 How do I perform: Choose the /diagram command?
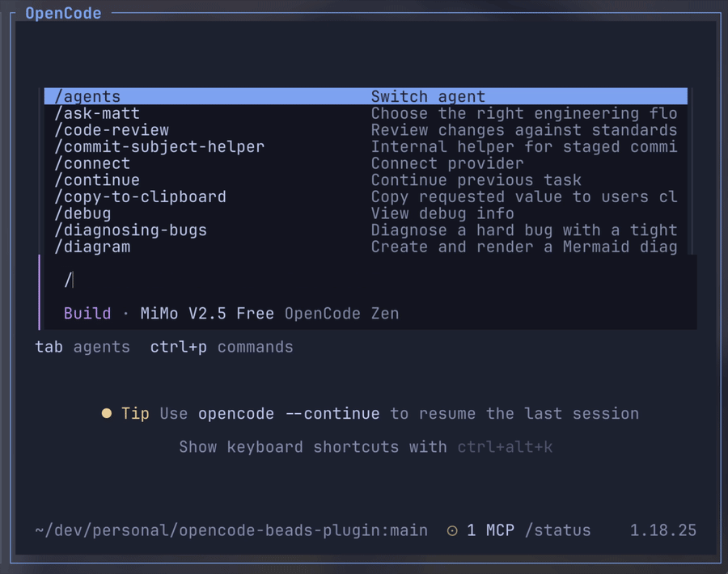click(x=366, y=247)
